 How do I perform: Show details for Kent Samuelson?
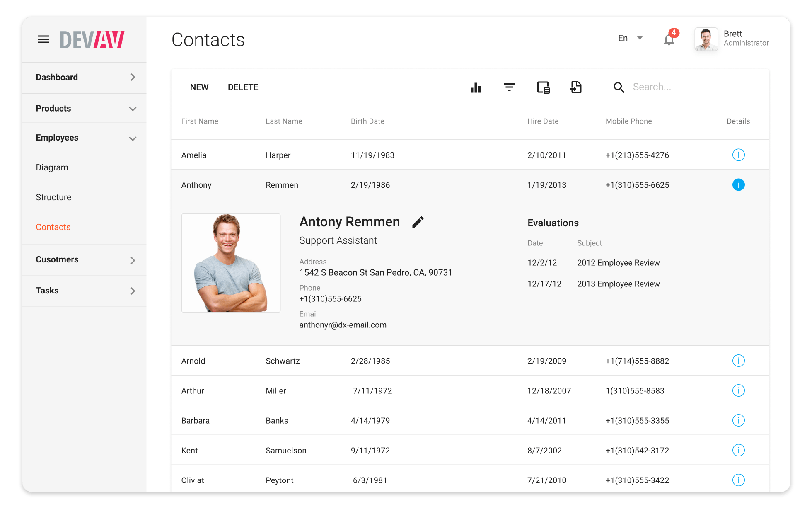pos(738,450)
